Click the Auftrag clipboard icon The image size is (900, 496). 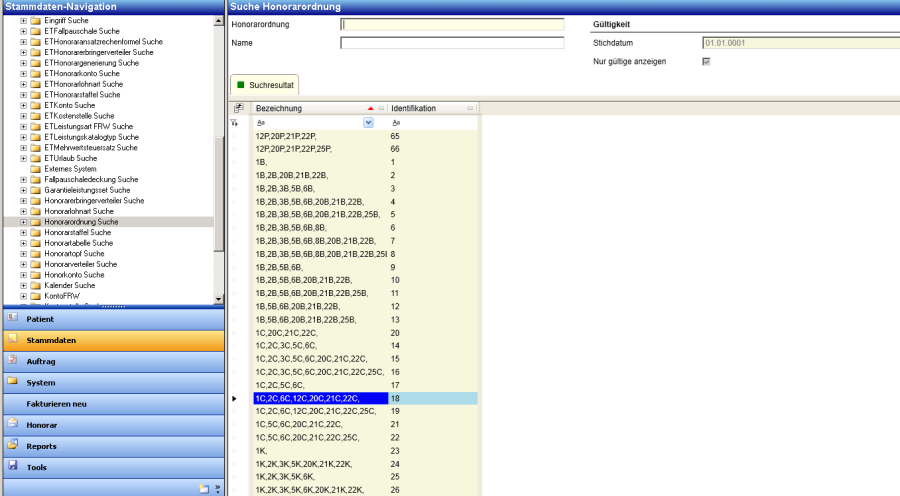pos(12,361)
